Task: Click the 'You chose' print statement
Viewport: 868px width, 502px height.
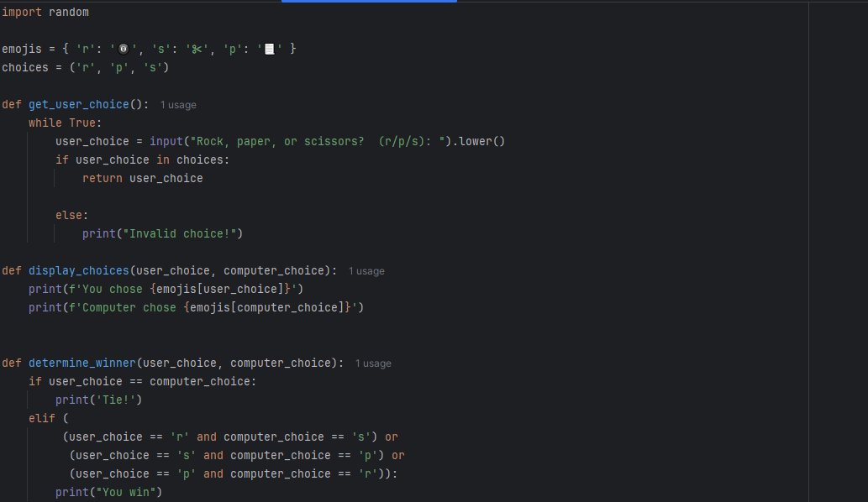Action: (x=166, y=289)
